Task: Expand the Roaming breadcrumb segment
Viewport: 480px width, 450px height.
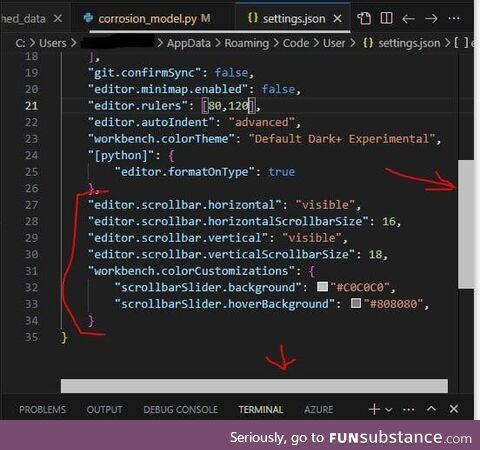Action: click(x=247, y=43)
